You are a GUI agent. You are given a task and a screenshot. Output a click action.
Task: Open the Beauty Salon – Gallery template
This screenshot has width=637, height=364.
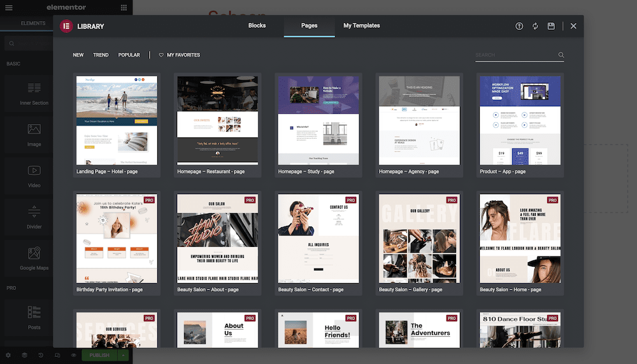[x=419, y=243]
